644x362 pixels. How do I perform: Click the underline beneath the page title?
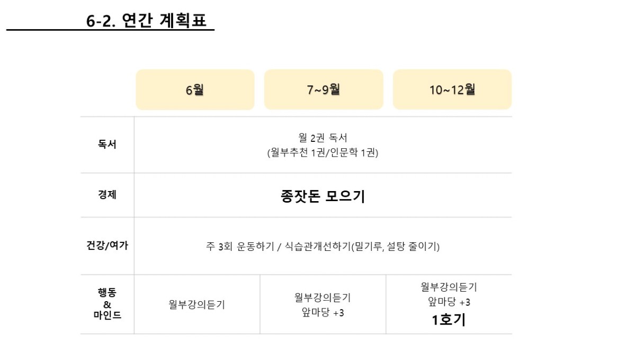[x=110, y=30]
